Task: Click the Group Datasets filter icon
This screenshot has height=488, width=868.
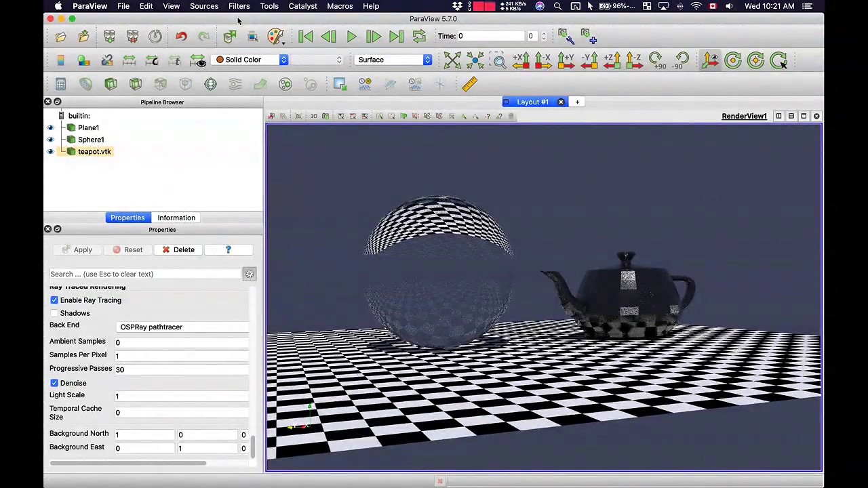Action: click(x=285, y=84)
